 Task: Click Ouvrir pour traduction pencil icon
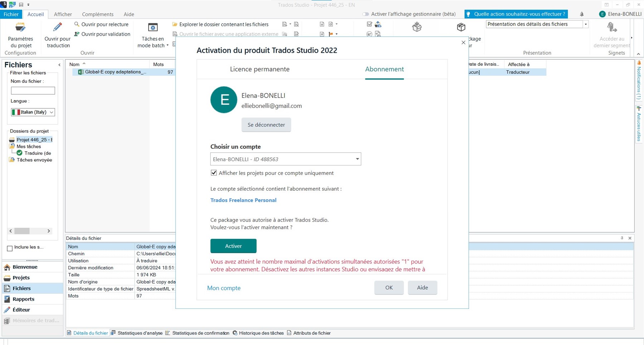pos(57,27)
